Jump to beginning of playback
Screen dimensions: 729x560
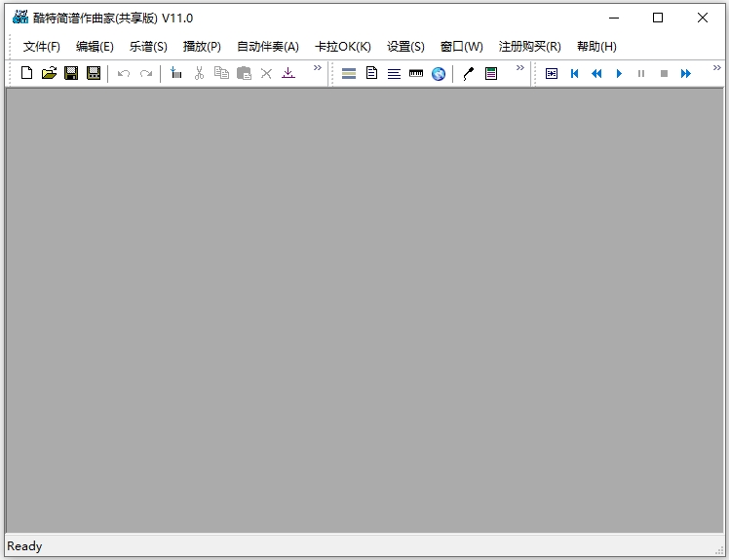pos(574,73)
